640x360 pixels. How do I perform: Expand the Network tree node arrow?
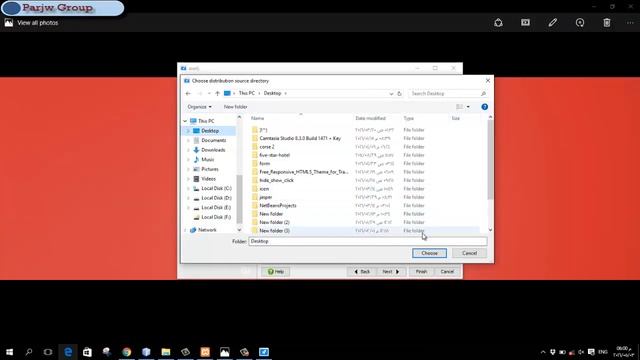pyautogui.click(x=185, y=230)
